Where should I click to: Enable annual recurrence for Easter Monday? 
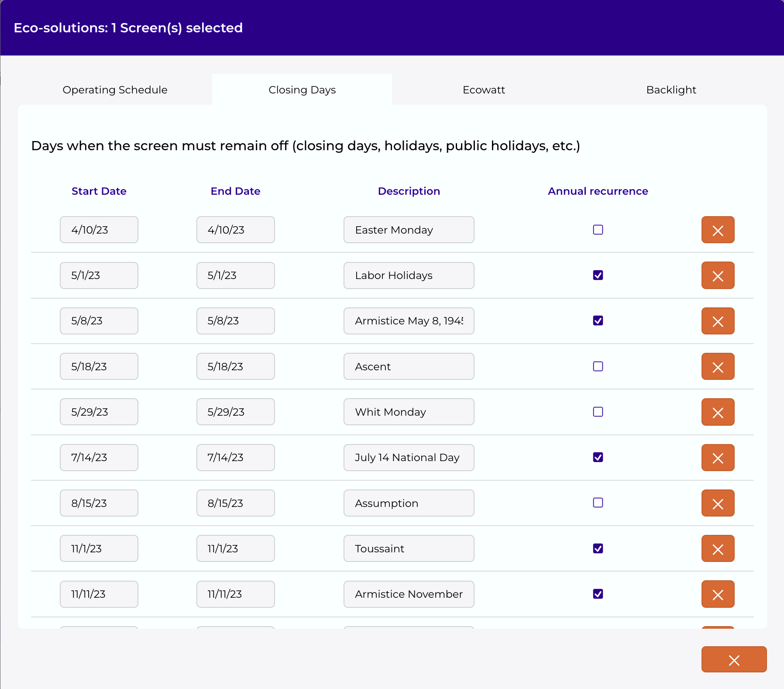tap(598, 230)
